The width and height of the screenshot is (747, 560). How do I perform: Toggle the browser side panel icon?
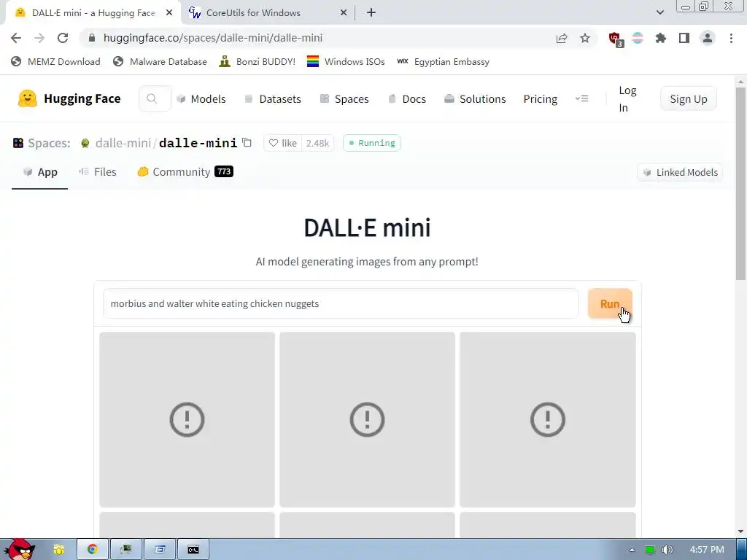[684, 38]
